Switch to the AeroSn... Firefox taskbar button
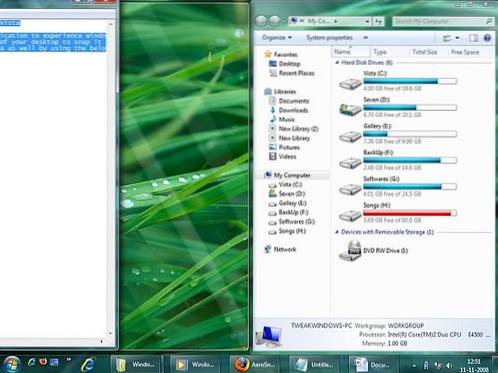Screen dimensions: 498x373 [x=255, y=365]
